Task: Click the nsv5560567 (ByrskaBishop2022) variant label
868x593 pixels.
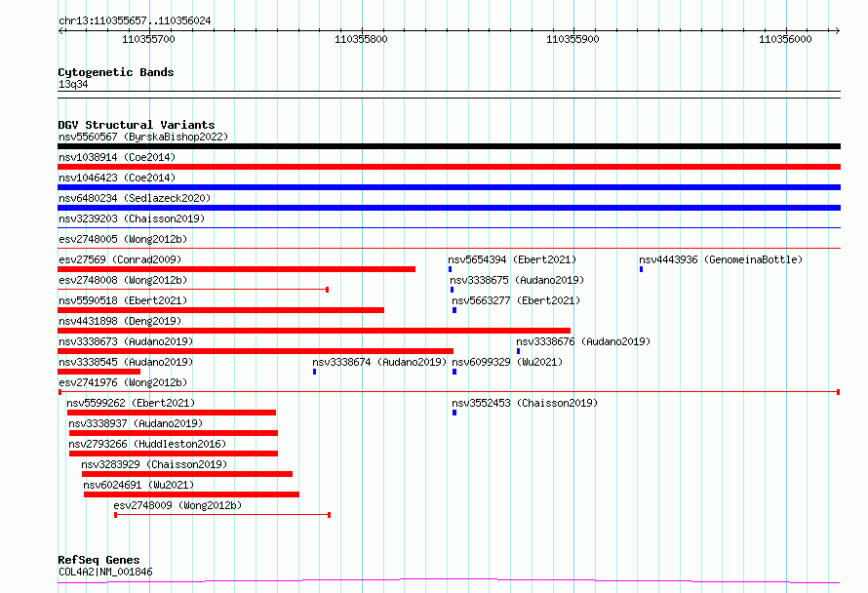Action: (x=143, y=137)
